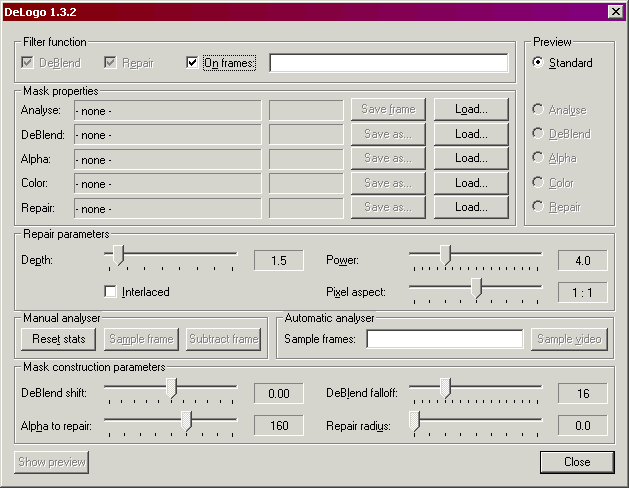Click the Alpha mask name field
The image size is (629, 488).
(x=168, y=159)
